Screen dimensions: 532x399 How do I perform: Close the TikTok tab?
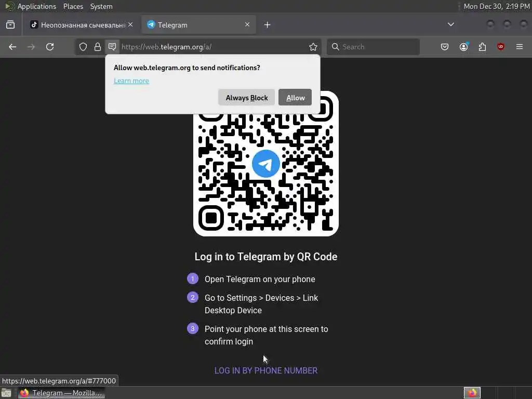coord(130,25)
